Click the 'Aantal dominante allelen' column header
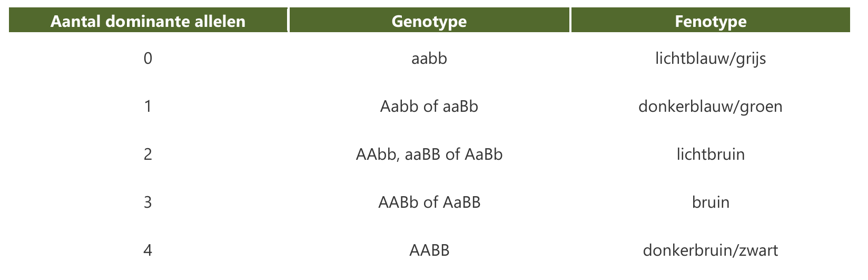Viewport: 868px width, 280px height. (148, 22)
